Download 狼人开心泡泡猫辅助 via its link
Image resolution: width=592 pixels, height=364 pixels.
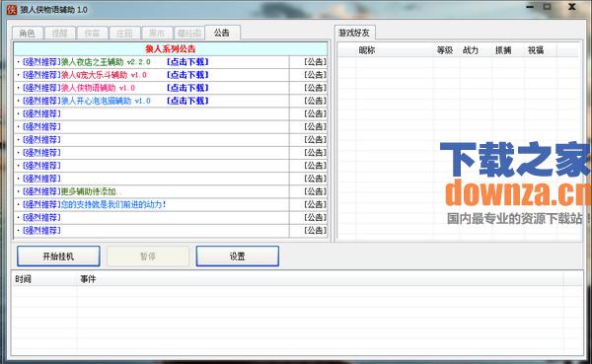(x=187, y=101)
